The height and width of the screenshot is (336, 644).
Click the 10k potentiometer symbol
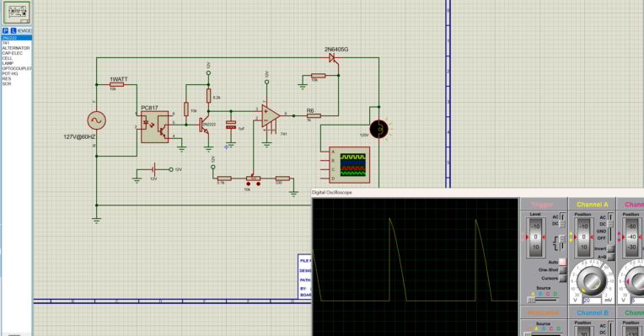tap(254, 178)
